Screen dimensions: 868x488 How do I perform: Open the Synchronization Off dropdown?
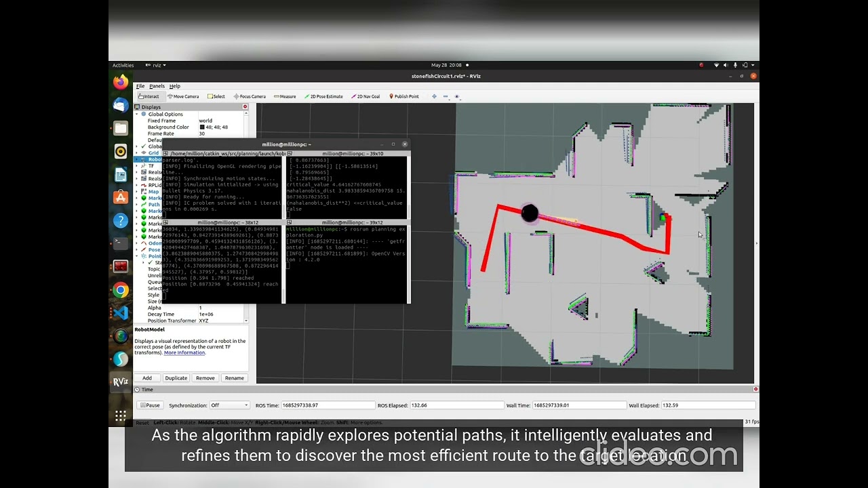(x=229, y=405)
